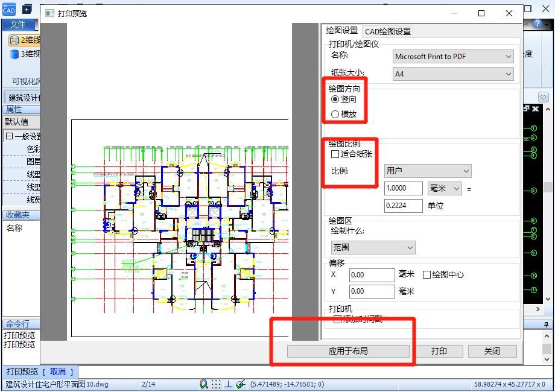The image size is (555, 392).
Task: Switch to the CAD绘图设置 tab
Action: [x=387, y=31]
